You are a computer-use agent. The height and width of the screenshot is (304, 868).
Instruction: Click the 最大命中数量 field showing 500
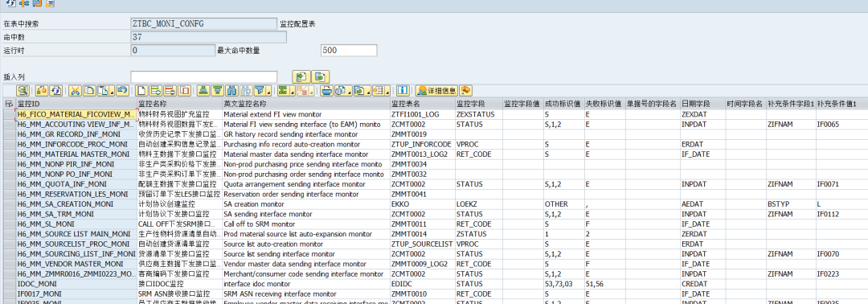coord(349,51)
